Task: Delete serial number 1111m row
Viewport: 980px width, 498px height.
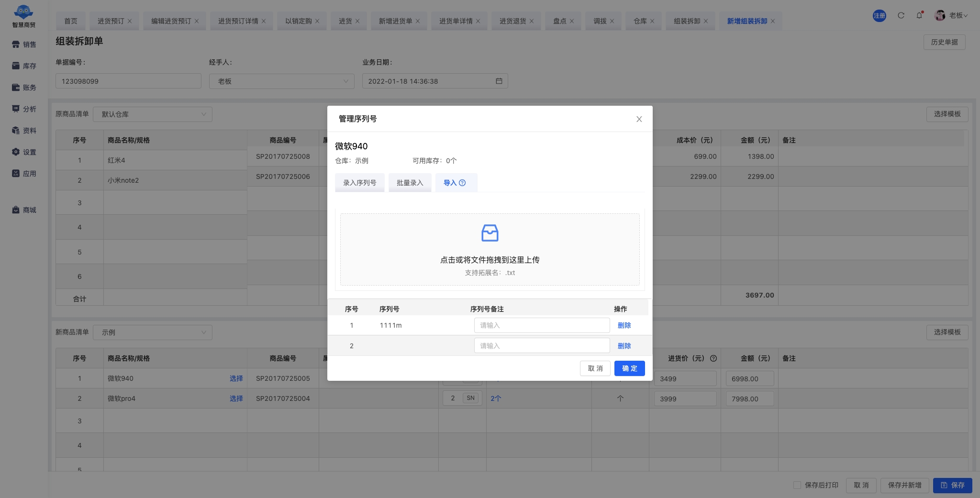Action: coord(624,325)
